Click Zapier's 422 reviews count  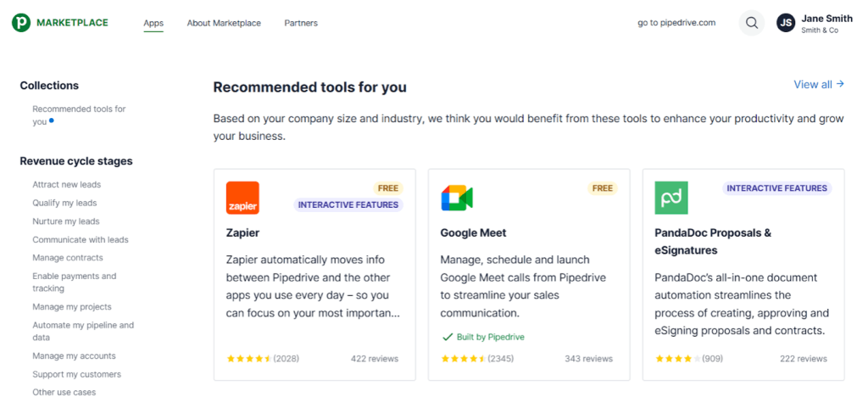point(374,359)
